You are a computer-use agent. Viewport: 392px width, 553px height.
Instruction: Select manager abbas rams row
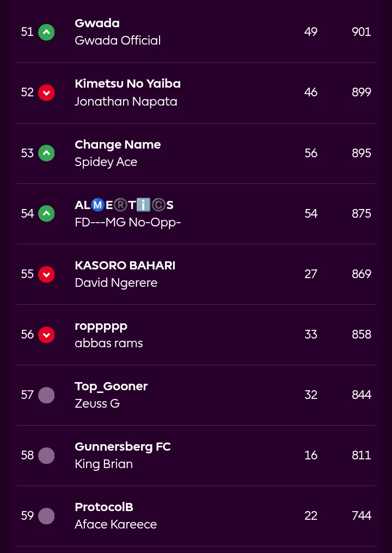108,343
